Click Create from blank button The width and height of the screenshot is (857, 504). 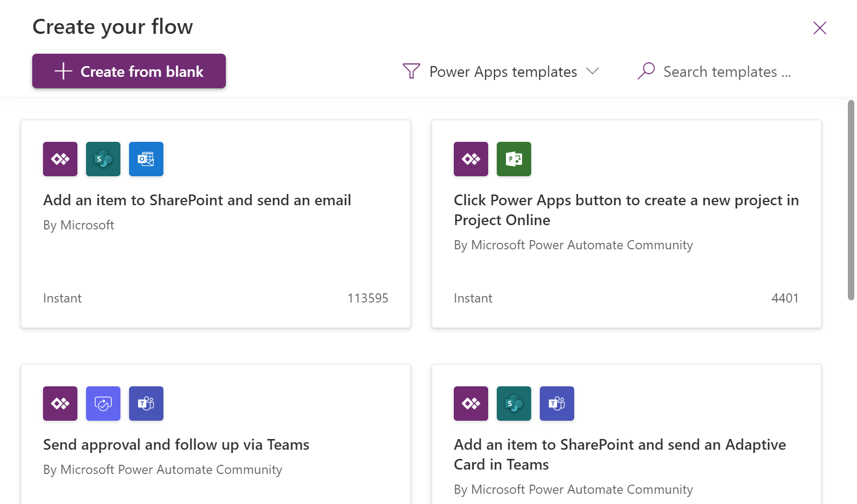coord(129,71)
